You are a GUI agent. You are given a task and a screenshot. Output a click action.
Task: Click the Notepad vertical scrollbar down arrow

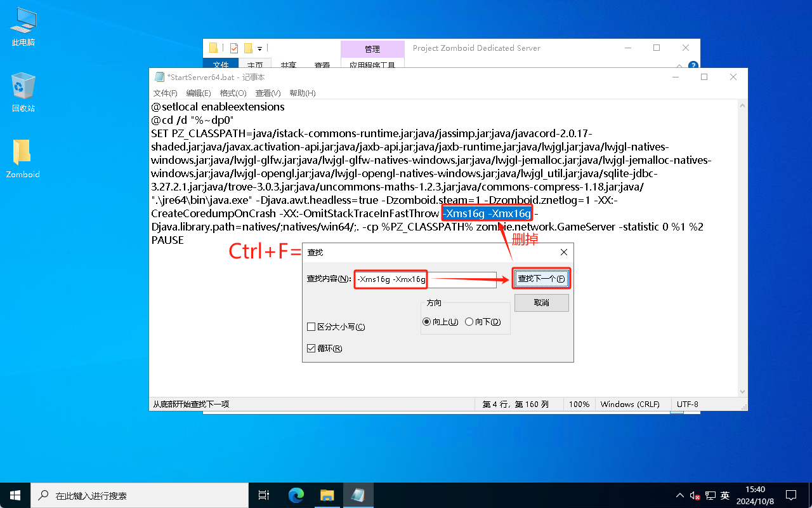click(x=742, y=391)
